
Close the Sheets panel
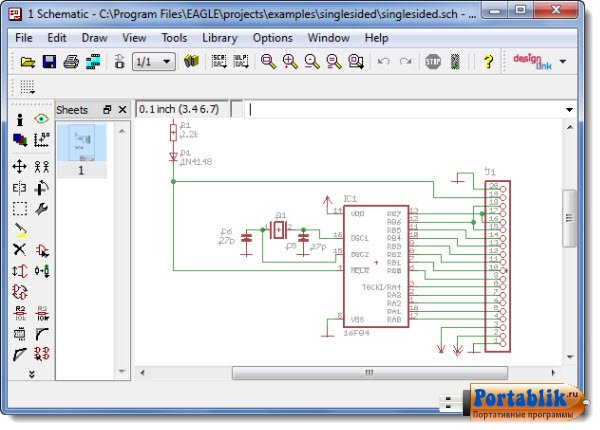[122, 109]
